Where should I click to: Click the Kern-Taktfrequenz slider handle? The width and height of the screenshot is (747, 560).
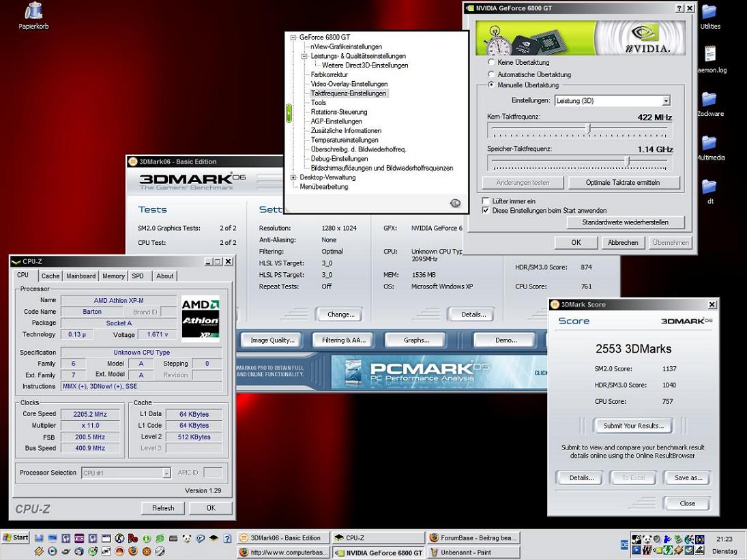click(588, 128)
